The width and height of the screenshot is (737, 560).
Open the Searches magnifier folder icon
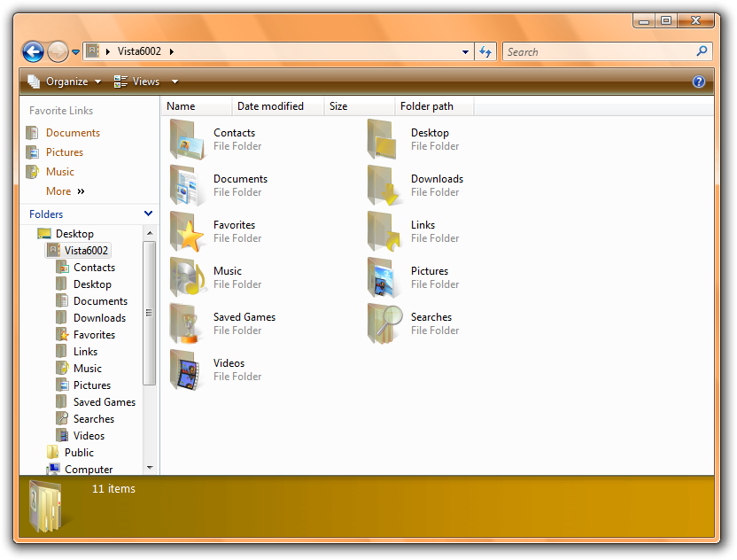coord(384,323)
